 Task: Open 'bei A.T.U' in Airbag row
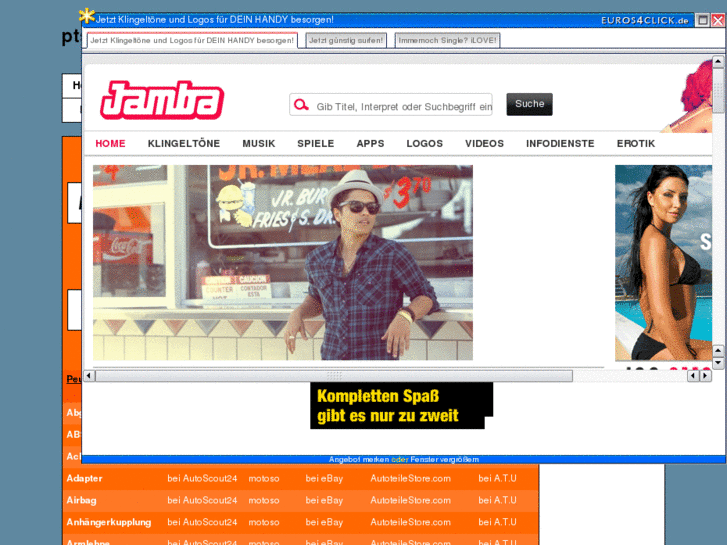click(x=497, y=500)
